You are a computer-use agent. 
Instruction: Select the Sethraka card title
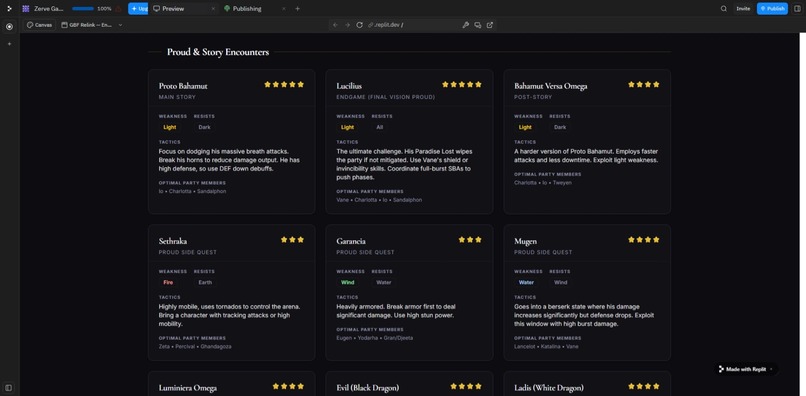[x=173, y=241]
